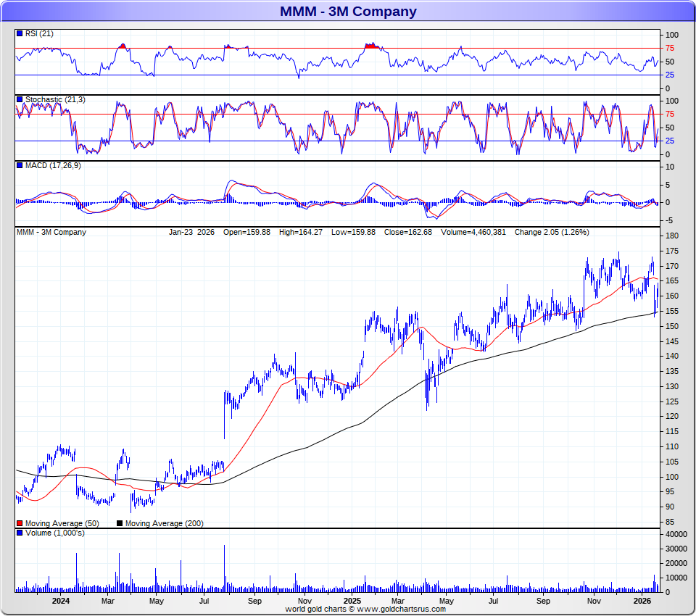This screenshot has height=616, width=696.
Task: Click the '2024' x-axis label
Action: [x=61, y=601]
